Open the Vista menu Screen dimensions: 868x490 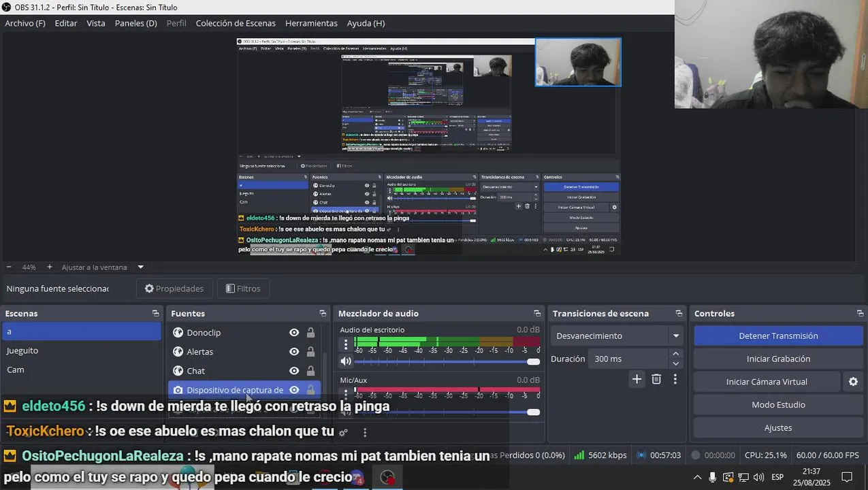[96, 23]
